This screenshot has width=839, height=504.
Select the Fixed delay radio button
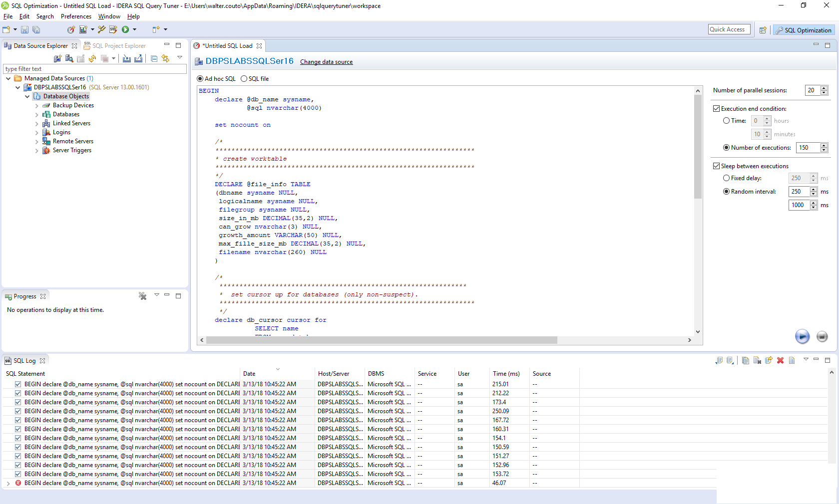(727, 178)
